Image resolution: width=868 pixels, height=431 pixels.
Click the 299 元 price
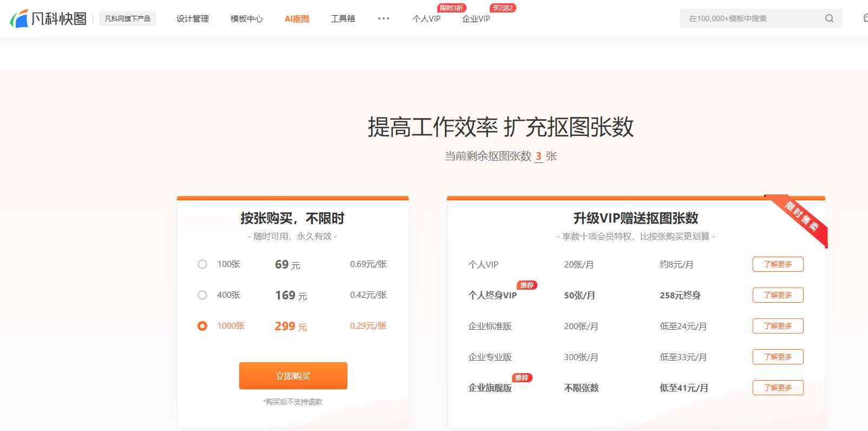pos(291,326)
